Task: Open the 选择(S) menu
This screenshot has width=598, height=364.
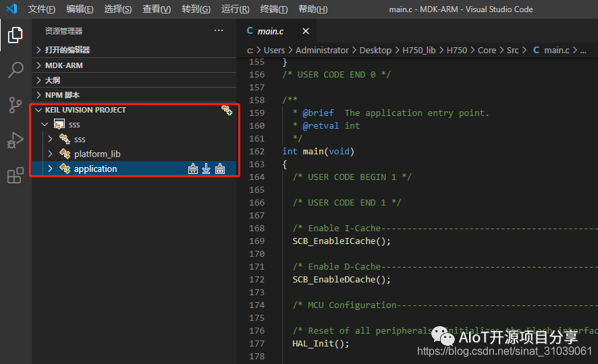Action: click(118, 9)
